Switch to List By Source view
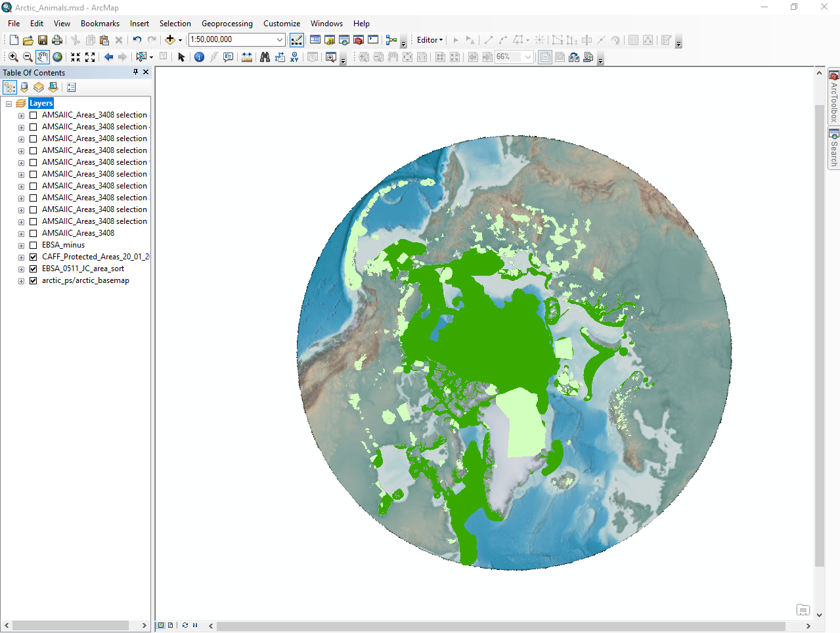The height and width of the screenshot is (633, 840). click(x=24, y=87)
